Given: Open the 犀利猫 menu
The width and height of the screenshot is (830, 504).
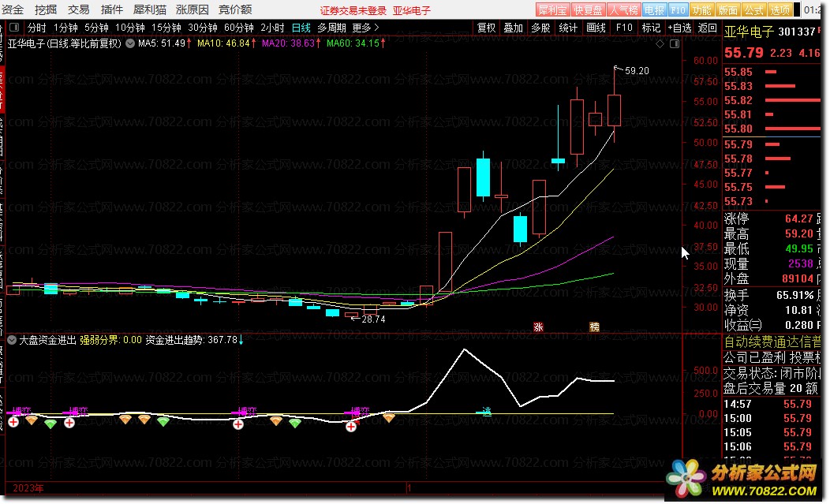Looking at the screenshot, I should point(150,9).
